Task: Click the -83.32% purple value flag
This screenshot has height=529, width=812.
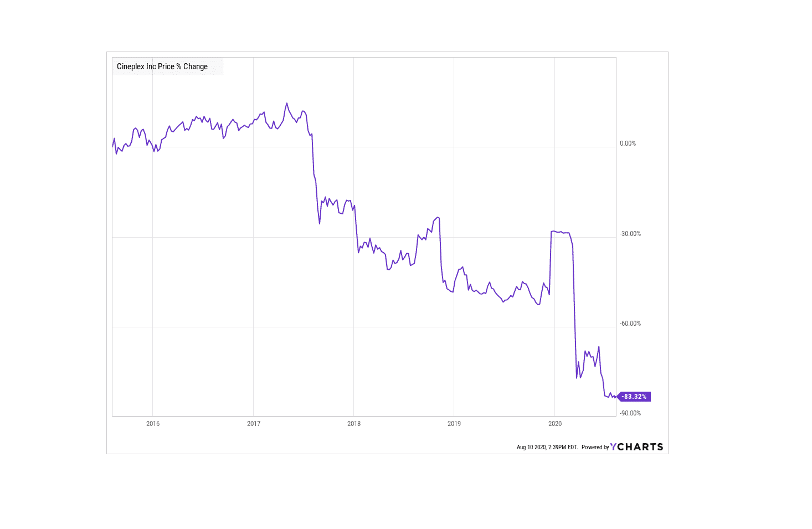Action: click(634, 397)
